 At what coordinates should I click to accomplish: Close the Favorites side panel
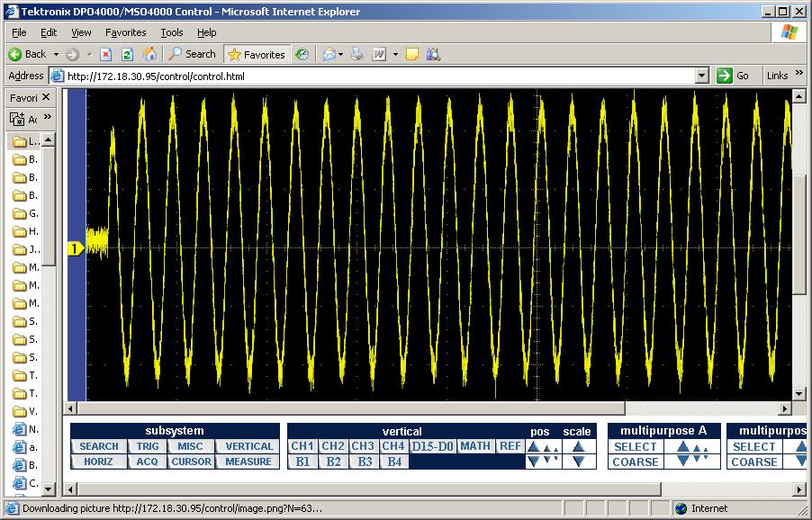(x=48, y=98)
